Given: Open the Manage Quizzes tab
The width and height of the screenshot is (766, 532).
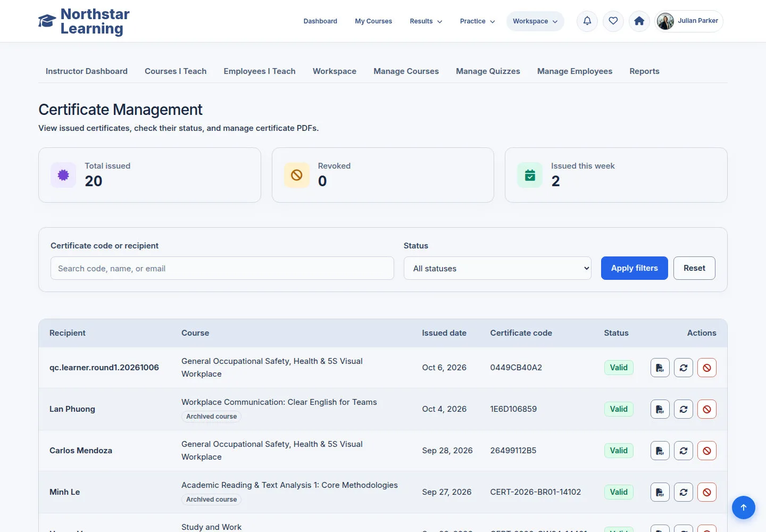Looking at the screenshot, I should (x=488, y=71).
